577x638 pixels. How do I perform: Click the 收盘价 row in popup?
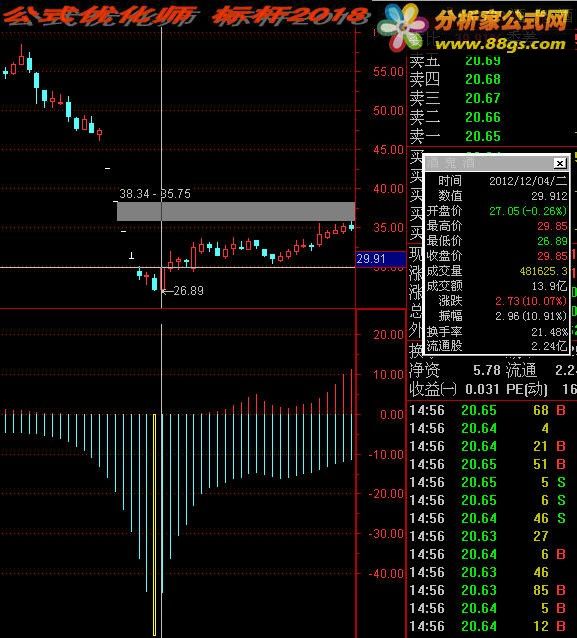coord(497,256)
